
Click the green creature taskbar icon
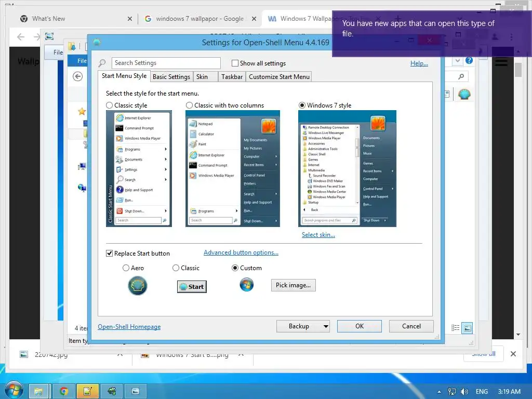pos(112,392)
